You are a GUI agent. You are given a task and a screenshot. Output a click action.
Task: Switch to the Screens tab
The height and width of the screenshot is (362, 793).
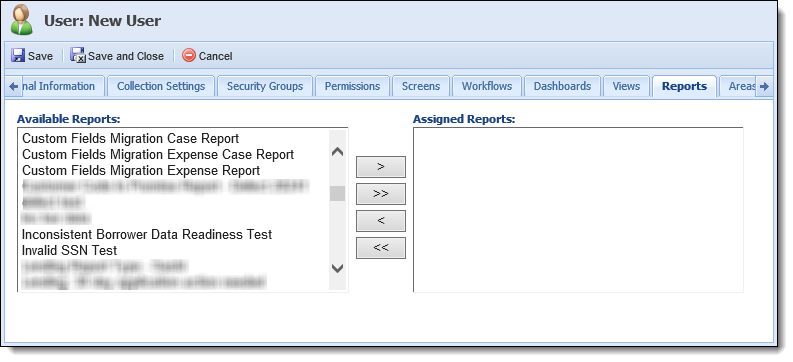pyautogui.click(x=421, y=86)
